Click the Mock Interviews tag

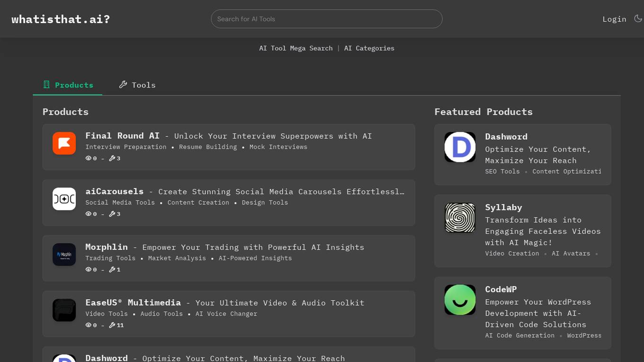[x=278, y=147]
